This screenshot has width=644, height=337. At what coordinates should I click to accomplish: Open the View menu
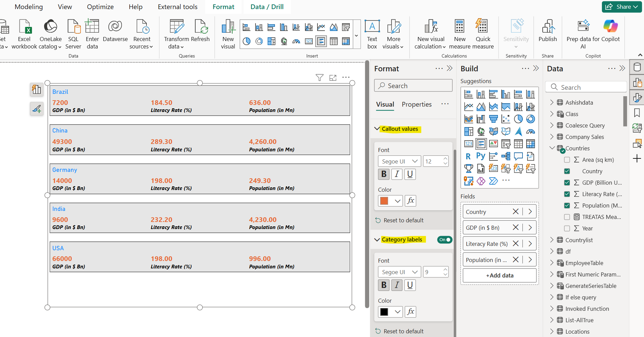pyautogui.click(x=64, y=6)
